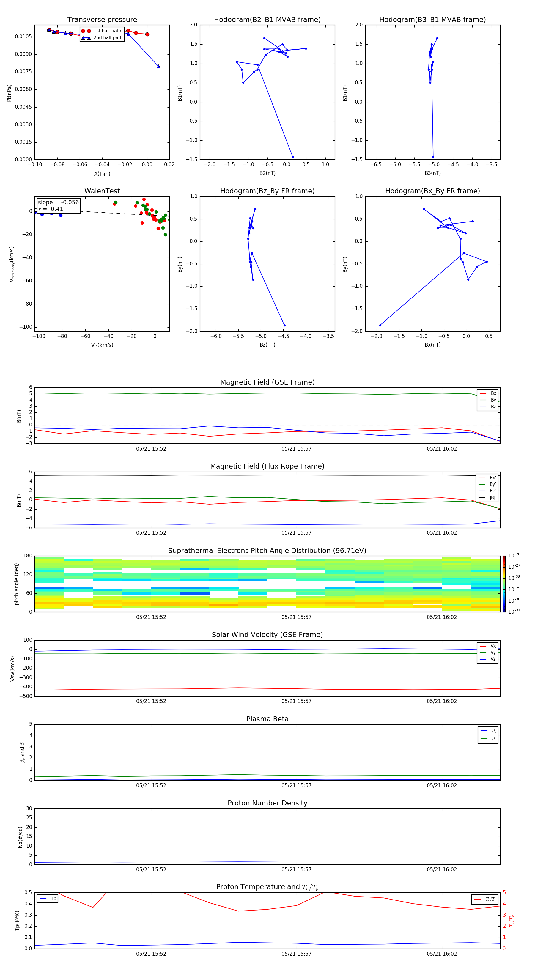Click the red Te/Tp legend entry
This screenshot has height=980, width=535.
pos(485,899)
